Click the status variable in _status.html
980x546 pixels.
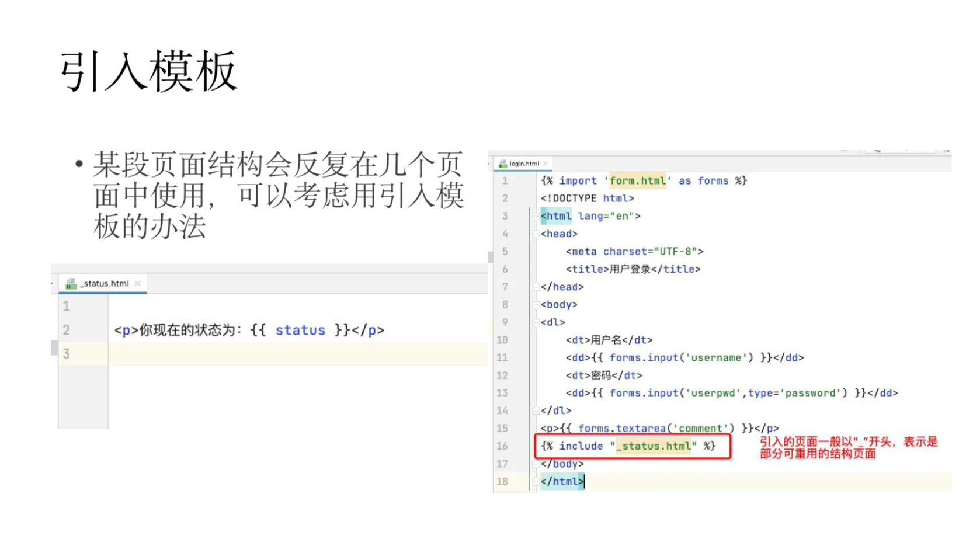pos(300,330)
